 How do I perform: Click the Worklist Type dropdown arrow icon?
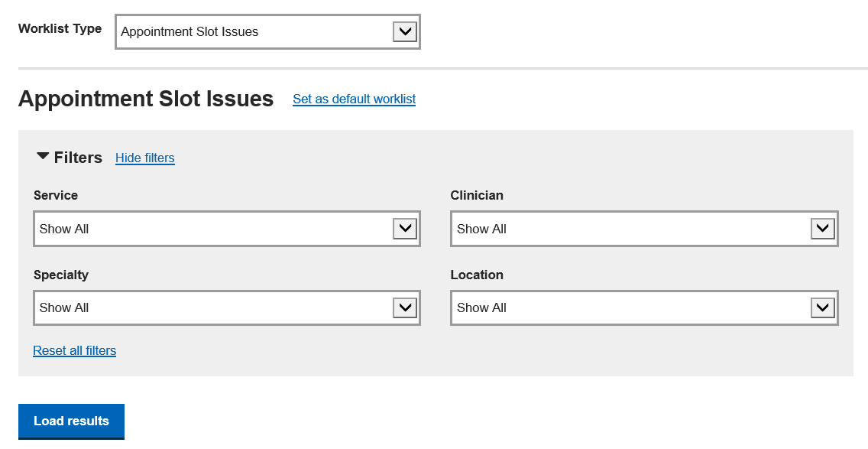[405, 31]
